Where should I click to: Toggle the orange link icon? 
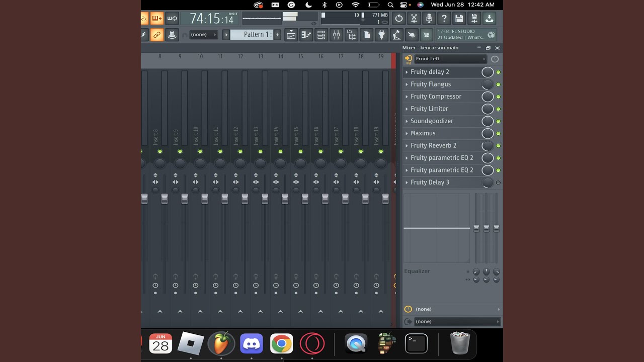pos(157,35)
